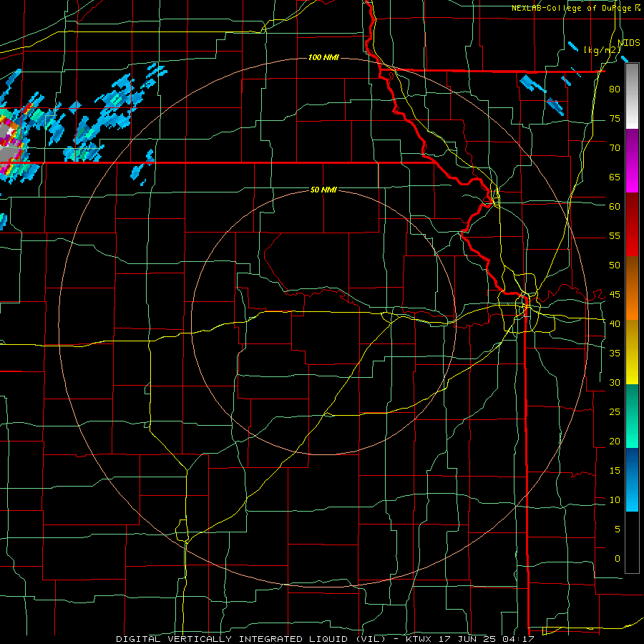
Task: Click the orange-brown segment of the color bar
Action: coord(632,288)
